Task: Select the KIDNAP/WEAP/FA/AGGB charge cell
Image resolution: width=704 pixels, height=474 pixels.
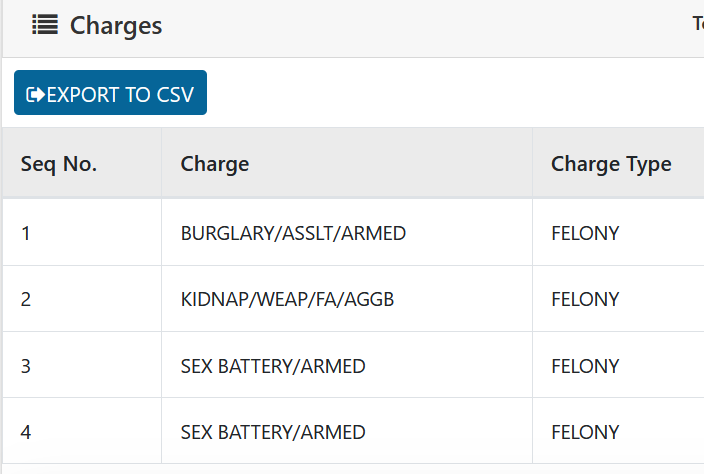Action: [x=283, y=299]
